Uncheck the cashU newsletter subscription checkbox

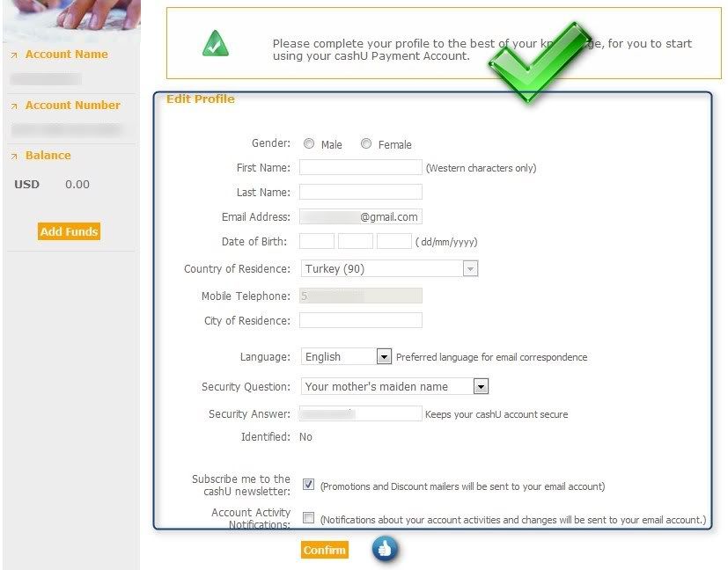click(x=308, y=485)
